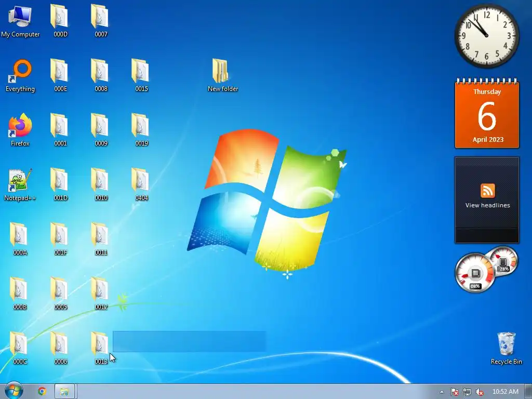Screen dimensions: 532x399
Task: Launch Chrome from the taskbar
Action: 42,392
